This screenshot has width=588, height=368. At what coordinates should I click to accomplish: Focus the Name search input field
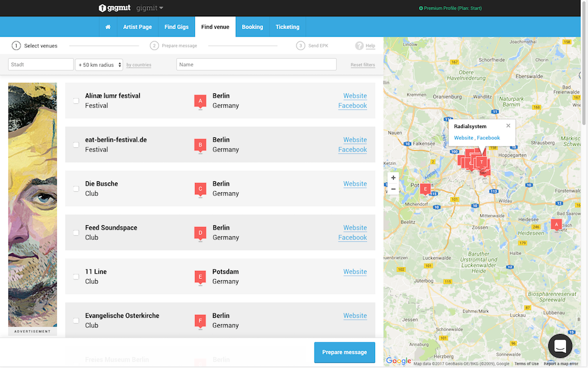(x=256, y=64)
